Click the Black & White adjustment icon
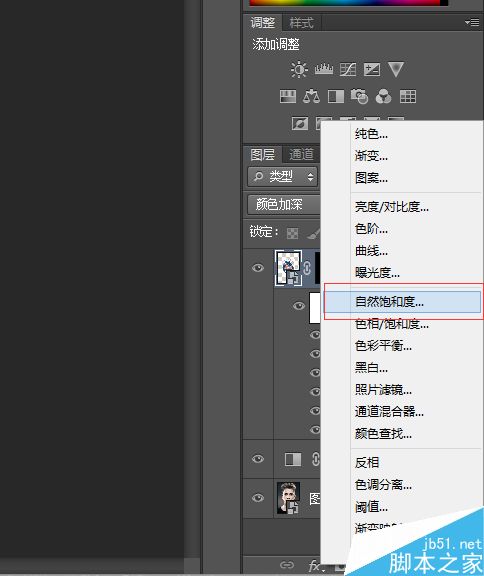The height and width of the screenshot is (576, 484). [x=336, y=97]
